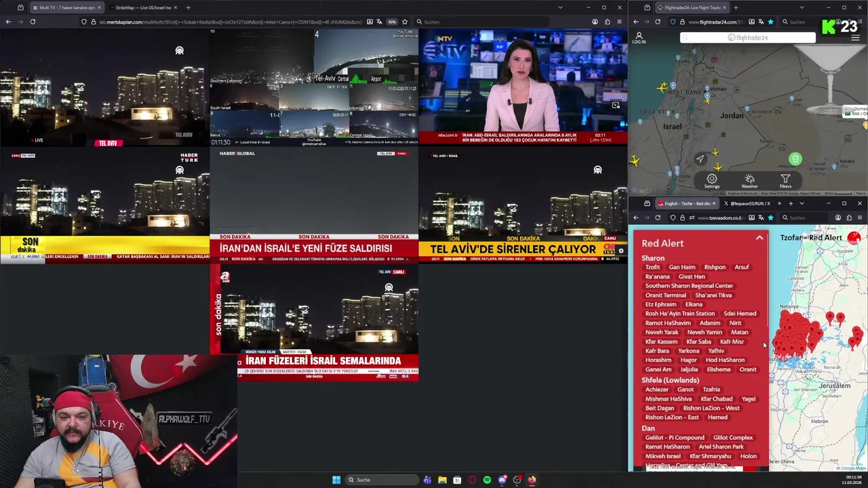The height and width of the screenshot is (488, 868).
Task: Click settings gear on CNN Türk stream
Action: coord(620,251)
